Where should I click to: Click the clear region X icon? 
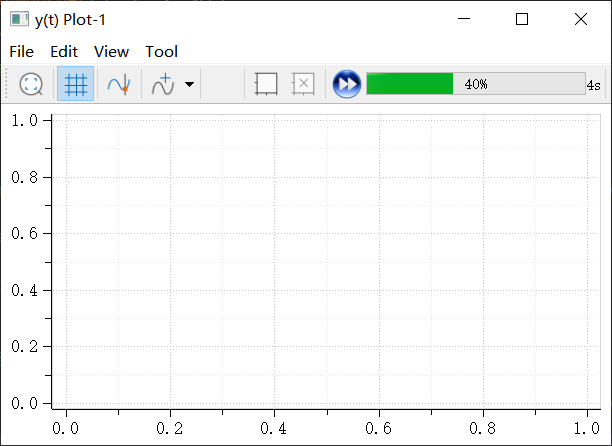pos(303,84)
